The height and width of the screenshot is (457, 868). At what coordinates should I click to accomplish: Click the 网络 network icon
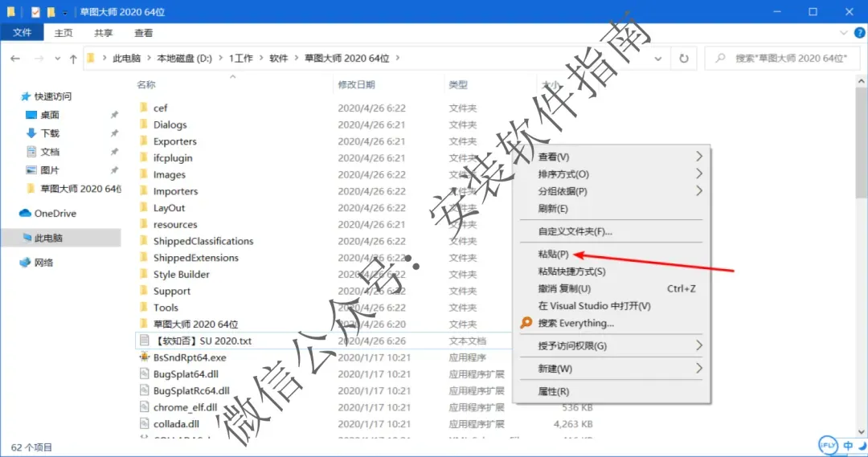(25, 263)
